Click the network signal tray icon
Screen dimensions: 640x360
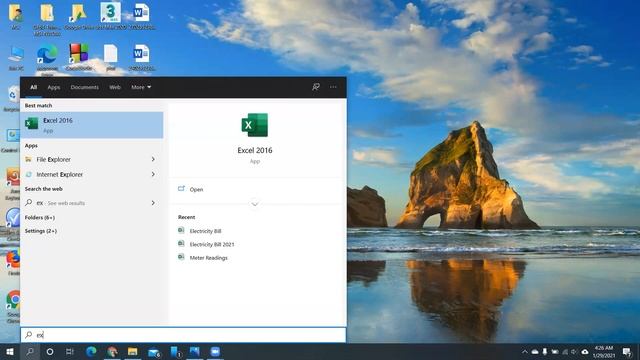click(565, 351)
